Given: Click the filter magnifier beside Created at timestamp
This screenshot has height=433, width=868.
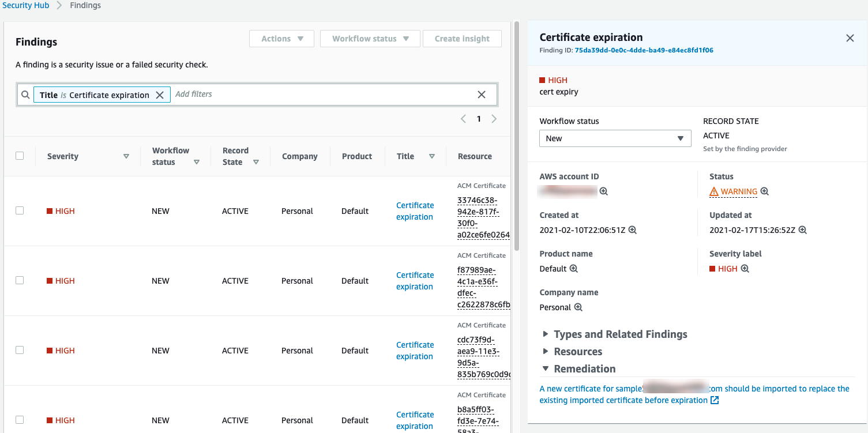Looking at the screenshot, I should (x=633, y=229).
